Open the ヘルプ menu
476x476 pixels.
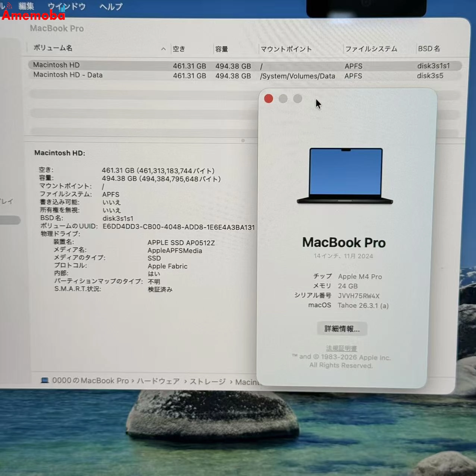click(110, 6)
